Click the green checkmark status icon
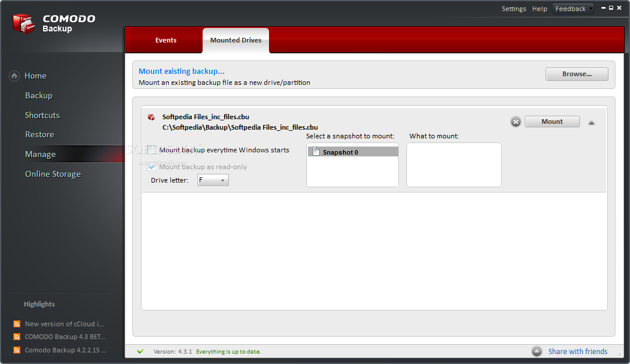This screenshot has height=364, width=630. pyautogui.click(x=140, y=352)
